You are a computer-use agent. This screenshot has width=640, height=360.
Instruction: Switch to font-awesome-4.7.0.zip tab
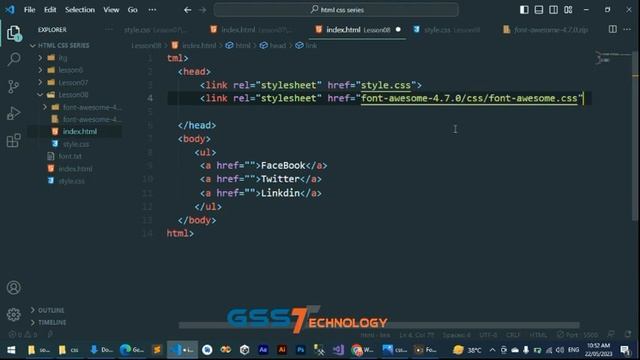point(546,30)
